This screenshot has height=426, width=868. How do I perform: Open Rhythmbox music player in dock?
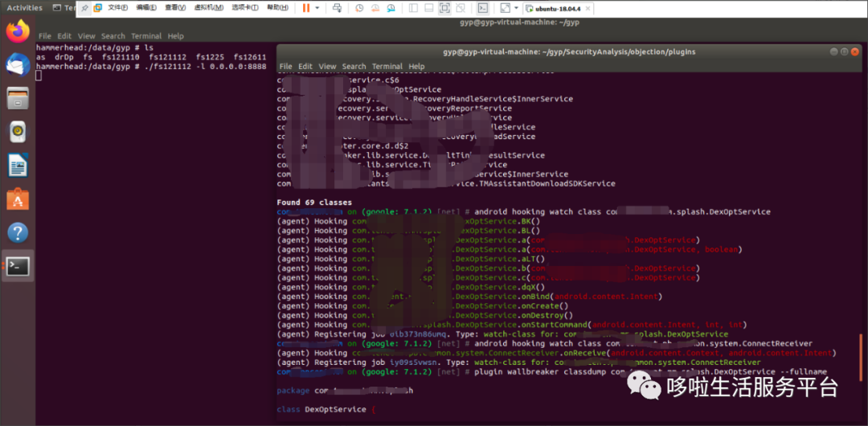(18, 132)
